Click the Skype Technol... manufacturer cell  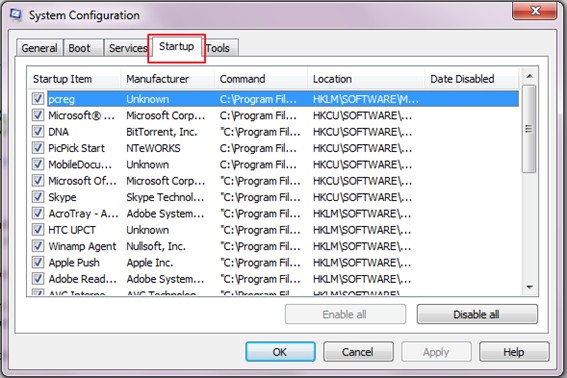coord(165,198)
